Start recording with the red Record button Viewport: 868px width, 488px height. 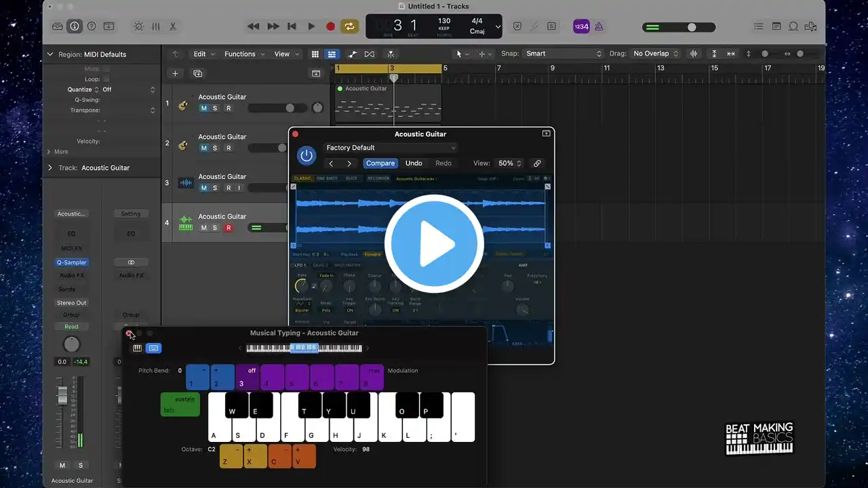(x=330, y=26)
